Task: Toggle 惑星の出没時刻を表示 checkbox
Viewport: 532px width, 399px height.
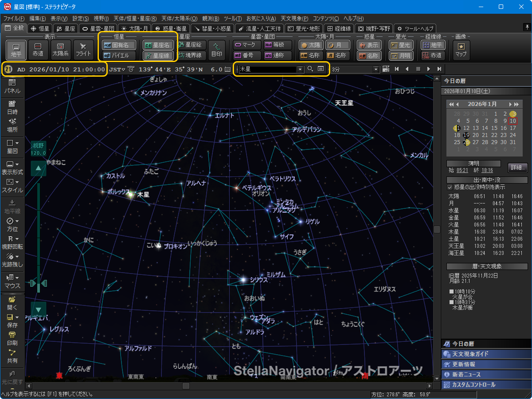Action: (450, 187)
